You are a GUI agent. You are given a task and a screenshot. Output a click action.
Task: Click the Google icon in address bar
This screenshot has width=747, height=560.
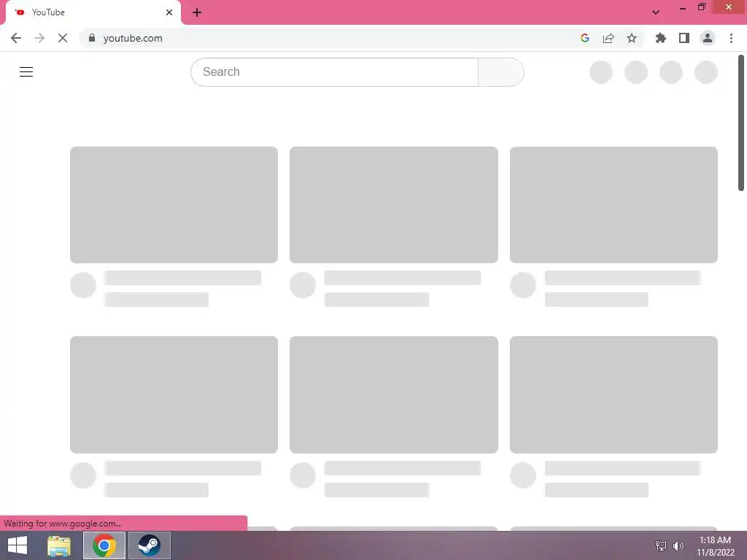click(585, 38)
